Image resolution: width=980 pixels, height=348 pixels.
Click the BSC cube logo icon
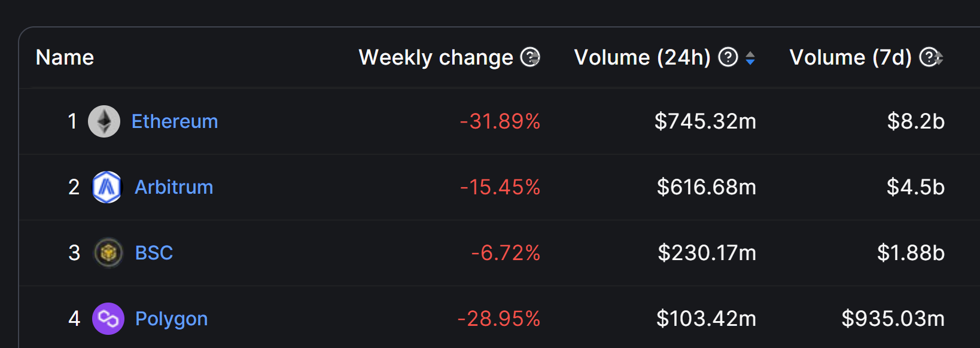pyautogui.click(x=108, y=253)
